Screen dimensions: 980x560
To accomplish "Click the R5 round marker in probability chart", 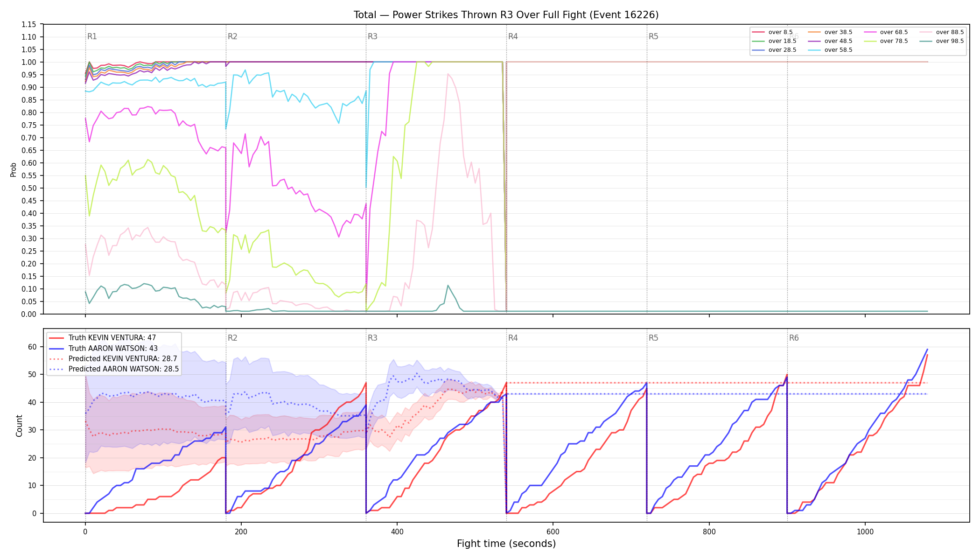I will point(653,36).
